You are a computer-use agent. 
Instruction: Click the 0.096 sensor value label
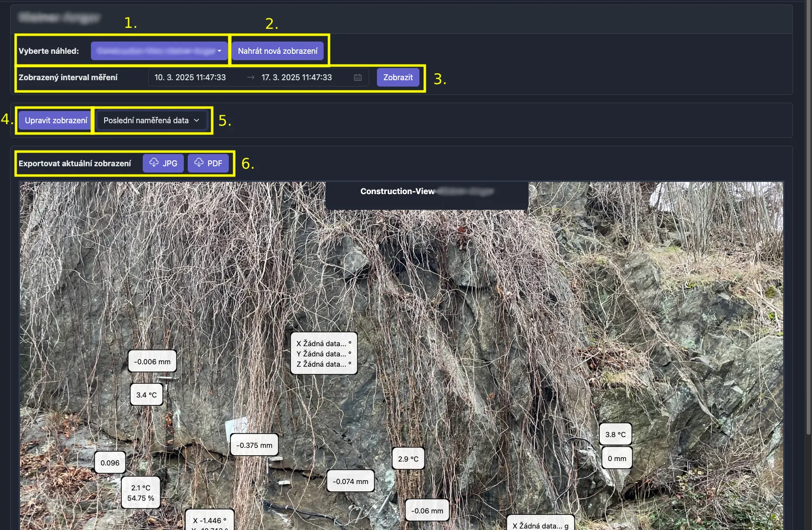[x=110, y=463]
